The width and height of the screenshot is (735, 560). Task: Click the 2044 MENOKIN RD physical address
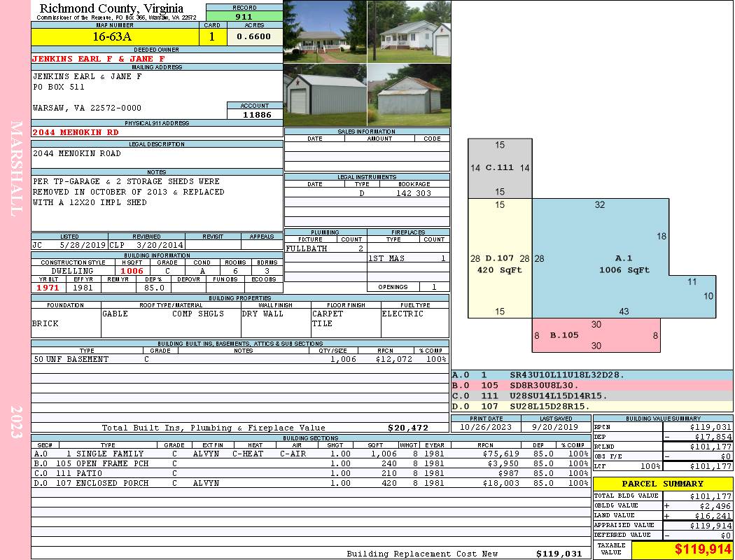[76, 132]
